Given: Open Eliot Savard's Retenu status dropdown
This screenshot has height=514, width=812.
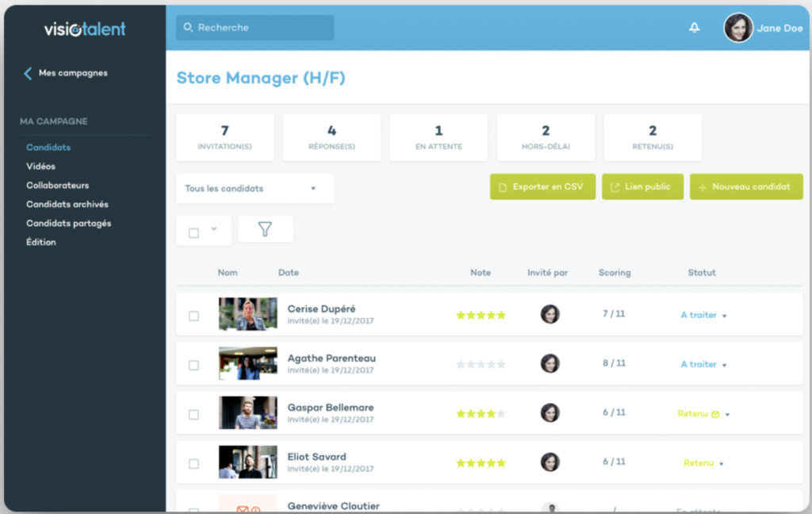Looking at the screenshot, I should (x=704, y=462).
